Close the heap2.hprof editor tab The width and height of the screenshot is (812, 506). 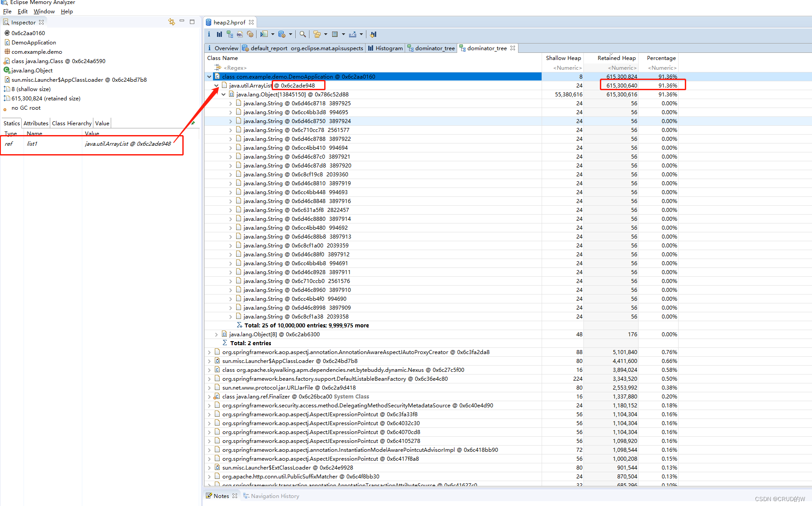(251, 22)
